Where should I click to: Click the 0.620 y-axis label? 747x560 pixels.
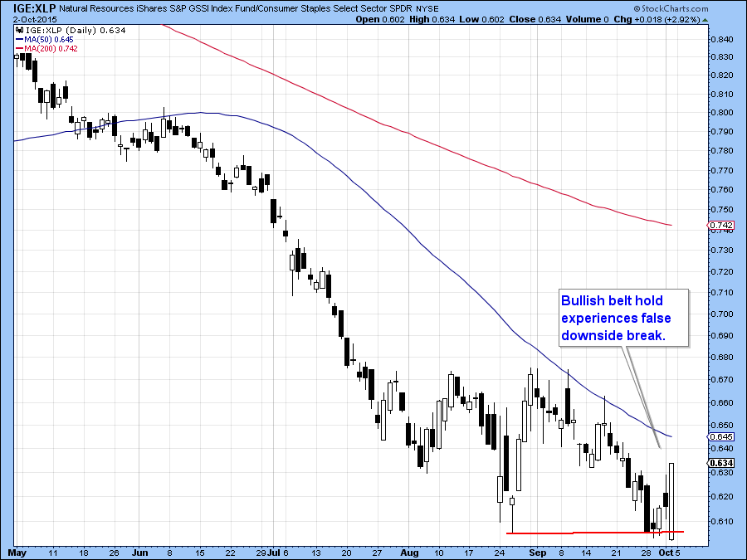(x=722, y=497)
